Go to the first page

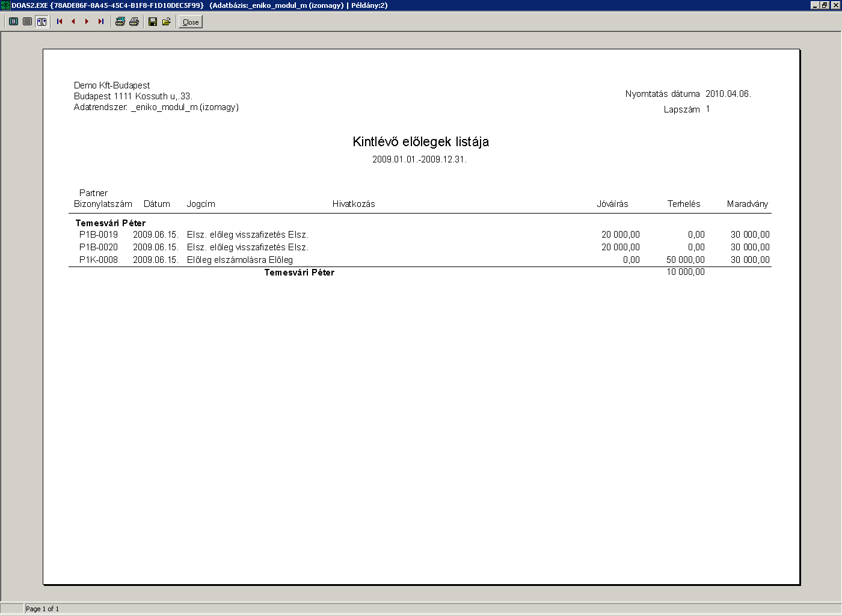[60, 22]
